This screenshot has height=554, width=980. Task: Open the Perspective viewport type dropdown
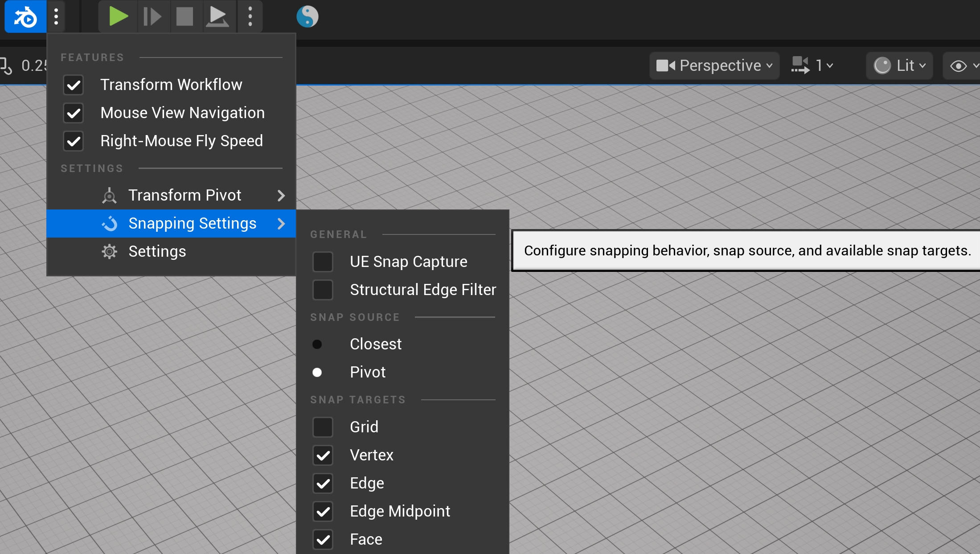pos(714,66)
